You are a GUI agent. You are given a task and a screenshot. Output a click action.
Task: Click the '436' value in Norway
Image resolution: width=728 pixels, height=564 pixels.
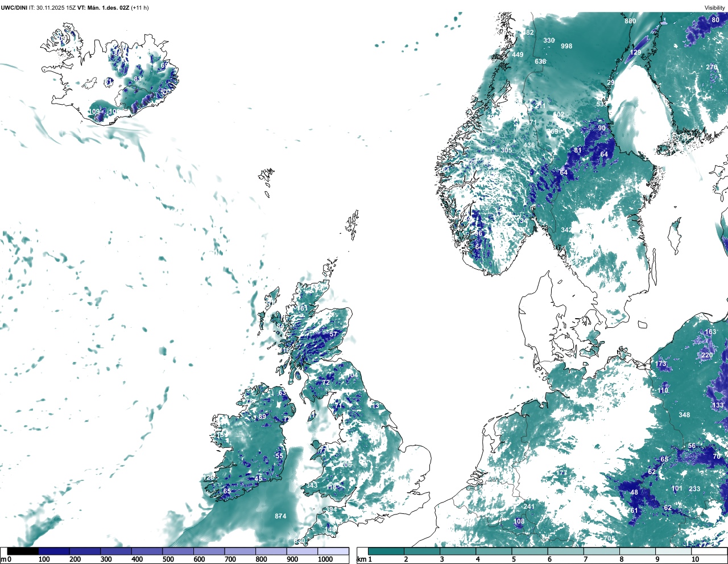(x=529, y=145)
